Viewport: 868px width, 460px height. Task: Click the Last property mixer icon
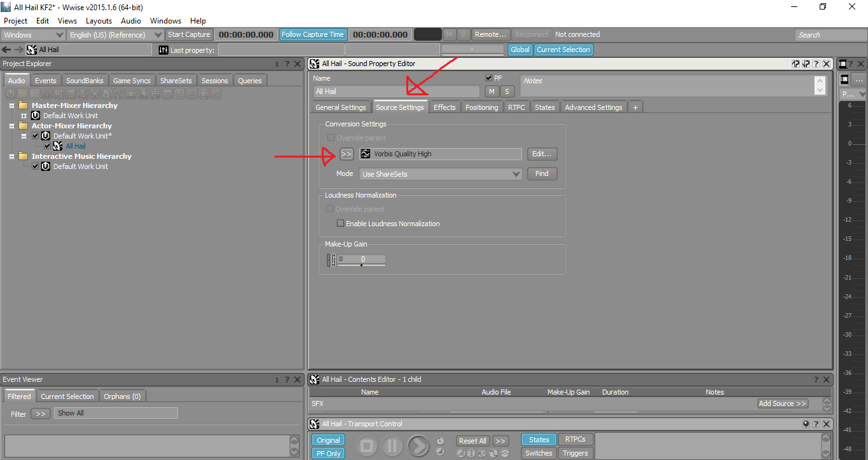point(163,50)
